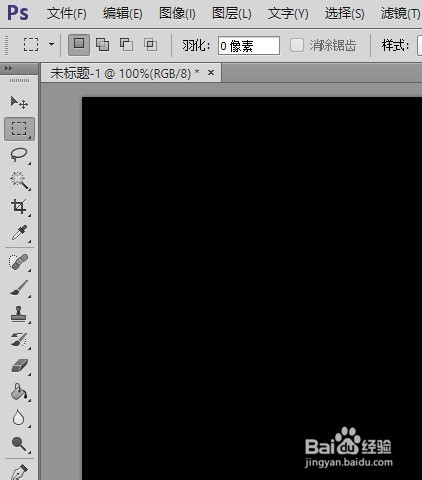Open the 文字(Y) menu
The height and width of the screenshot is (480, 422).
[x=288, y=14]
